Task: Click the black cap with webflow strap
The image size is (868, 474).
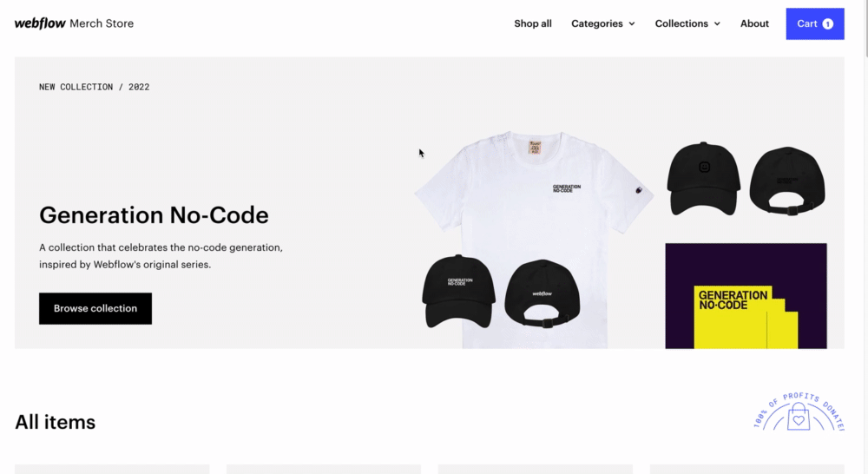Action: click(542, 293)
